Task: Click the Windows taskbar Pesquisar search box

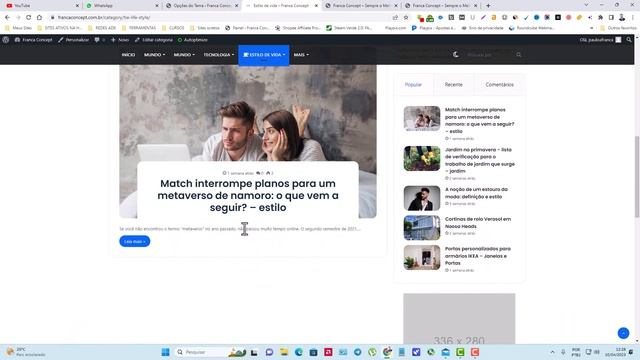Action: coord(210,352)
